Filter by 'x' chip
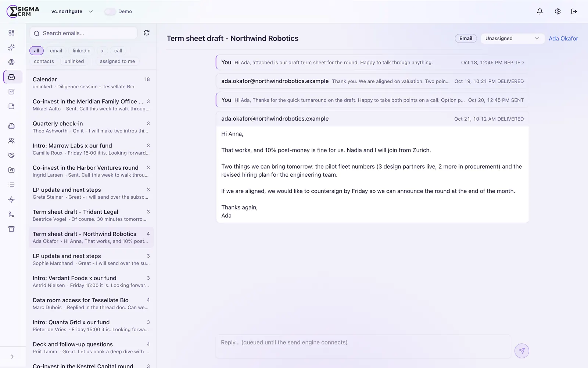The image size is (588, 368). pyautogui.click(x=102, y=51)
